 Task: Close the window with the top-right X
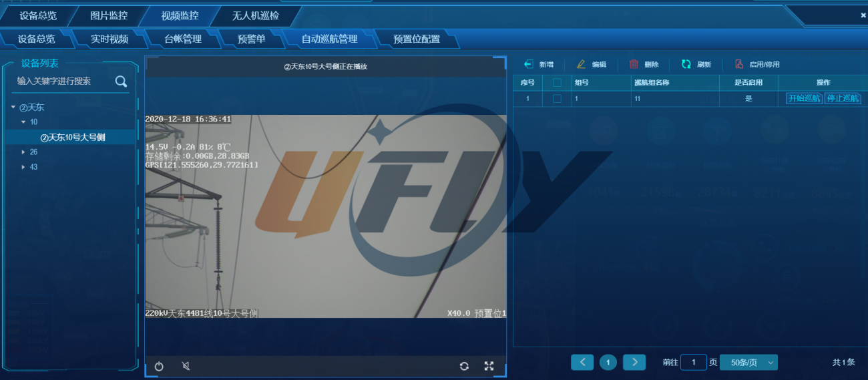point(863,15)
